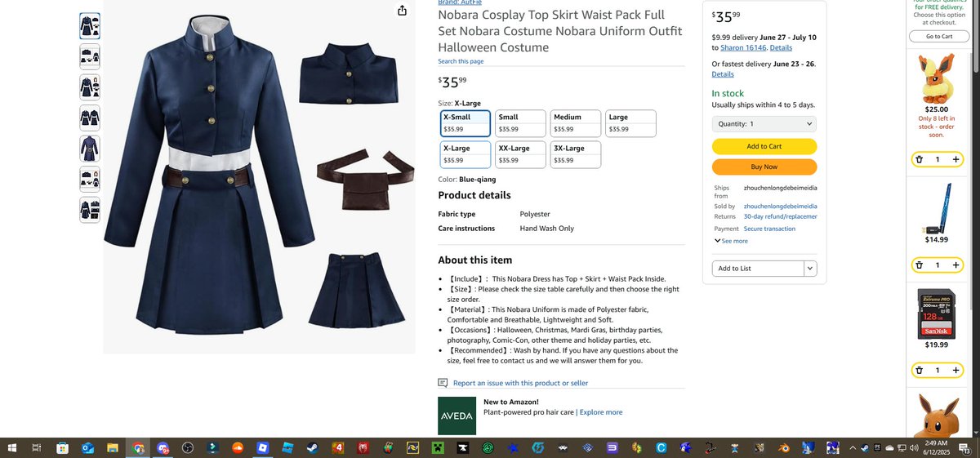
Task: Select the third product thumbnail
Action: 90,87
